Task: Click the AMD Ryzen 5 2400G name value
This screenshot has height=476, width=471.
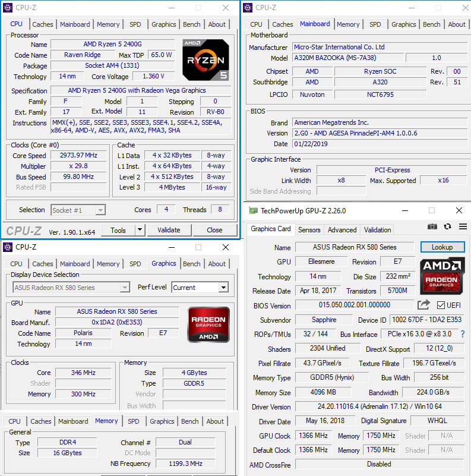Action: point(113,44)
